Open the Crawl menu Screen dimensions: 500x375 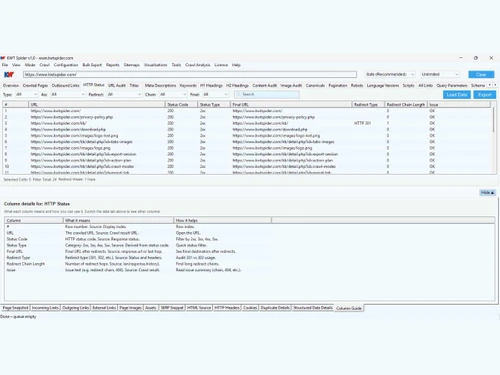pos(45,65)
